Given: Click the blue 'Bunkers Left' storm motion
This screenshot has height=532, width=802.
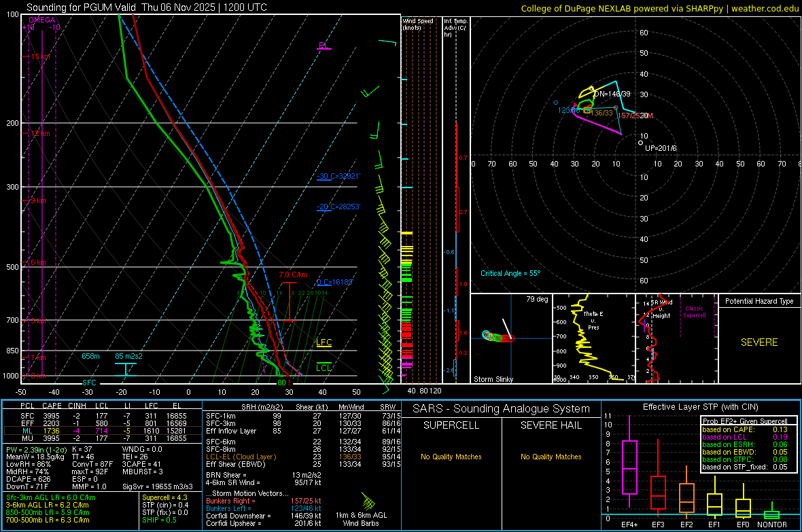Looking at the screenshot, I should point(263,508).
